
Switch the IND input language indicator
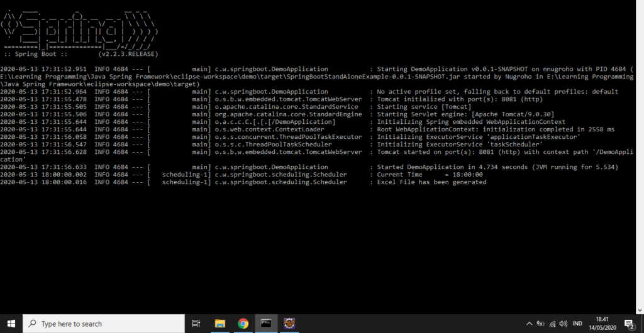pyautogui.click(x=577, y=323)
